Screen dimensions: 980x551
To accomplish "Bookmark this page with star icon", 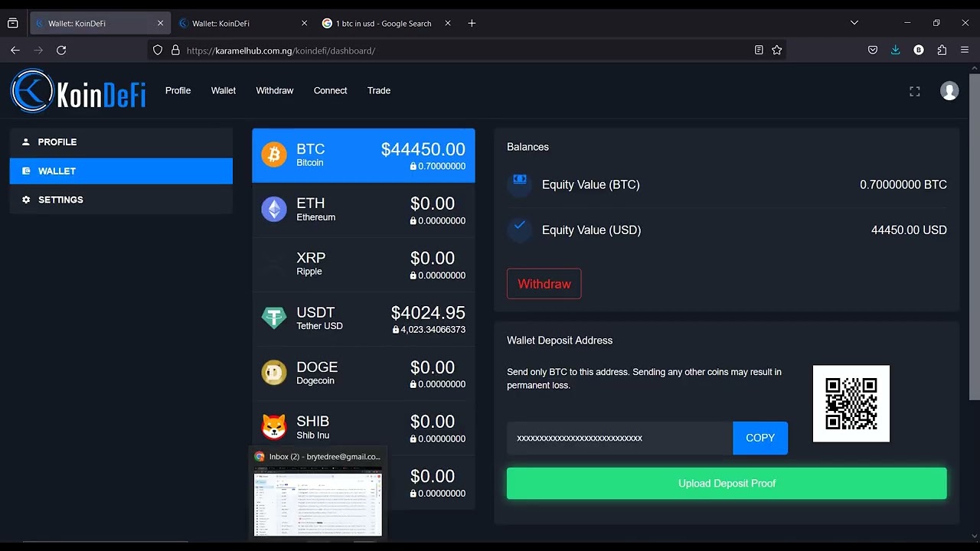I will 777,50.
